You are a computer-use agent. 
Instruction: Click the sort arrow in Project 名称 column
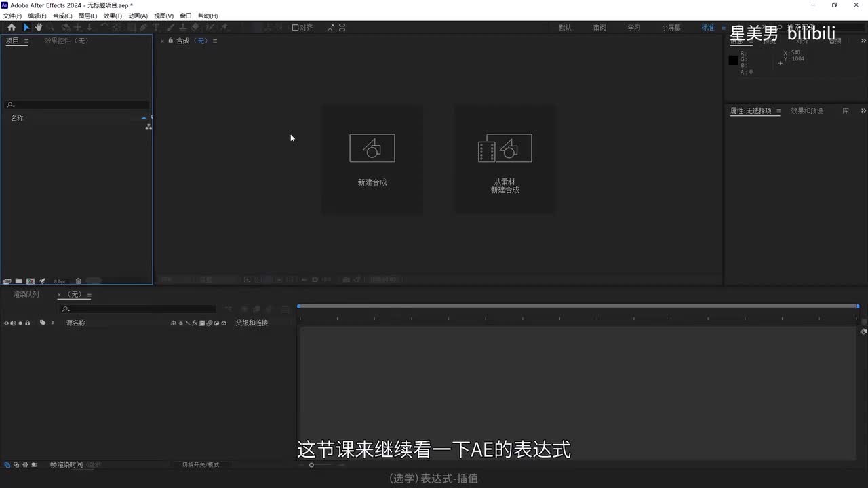(144, 118)
